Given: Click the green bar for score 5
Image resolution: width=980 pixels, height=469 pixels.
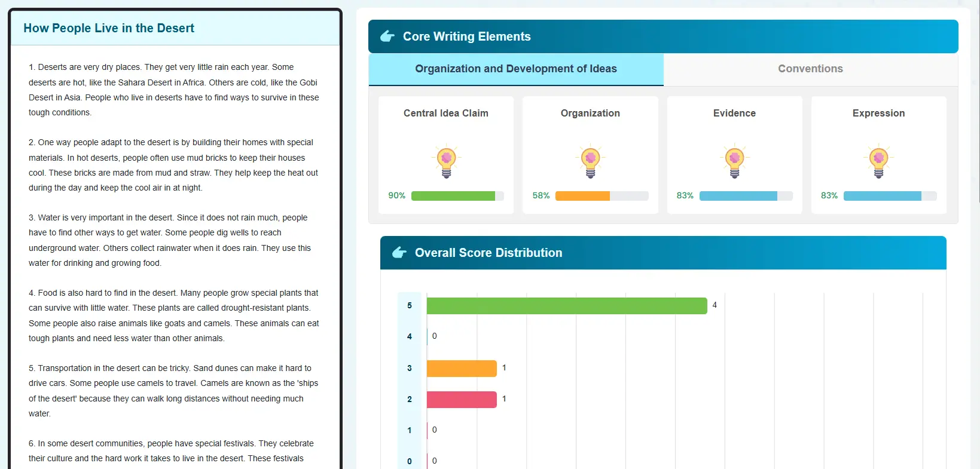Looking at the screenshot, I should [x=567, y=306].
